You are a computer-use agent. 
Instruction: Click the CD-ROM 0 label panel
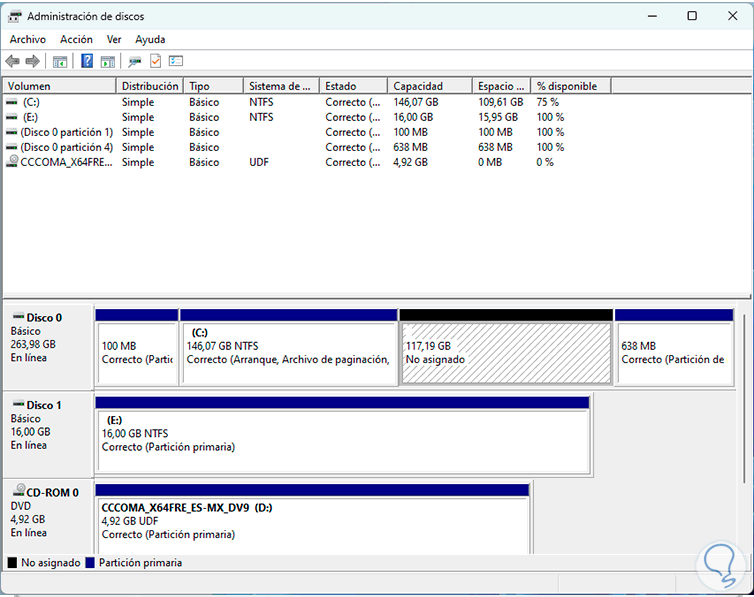(x=48, y=517)
